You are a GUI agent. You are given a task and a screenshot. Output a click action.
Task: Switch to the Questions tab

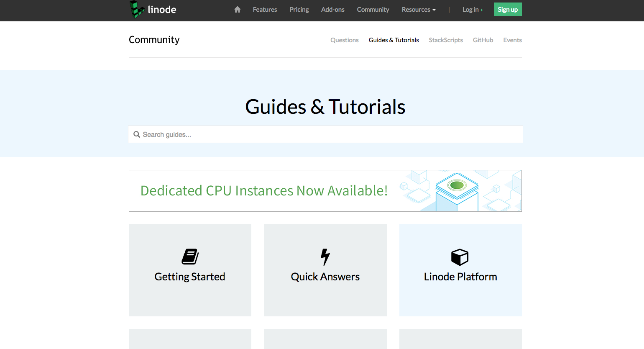coord(345,40)
